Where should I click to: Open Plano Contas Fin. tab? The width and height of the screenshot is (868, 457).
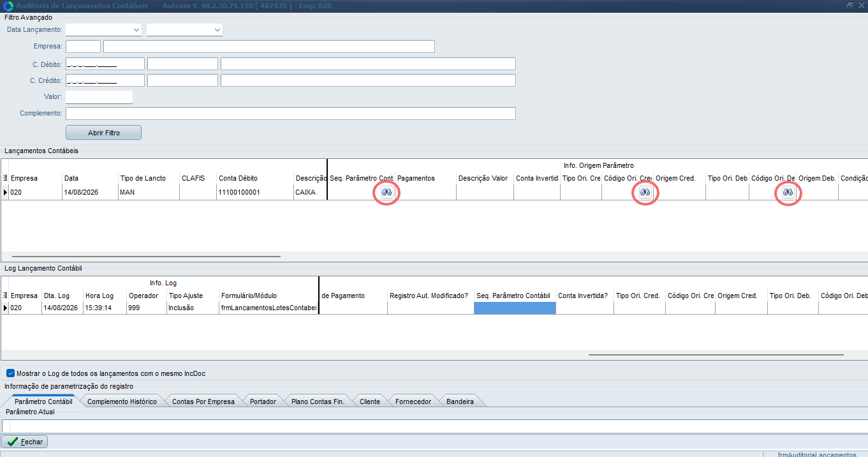[318, 401]
